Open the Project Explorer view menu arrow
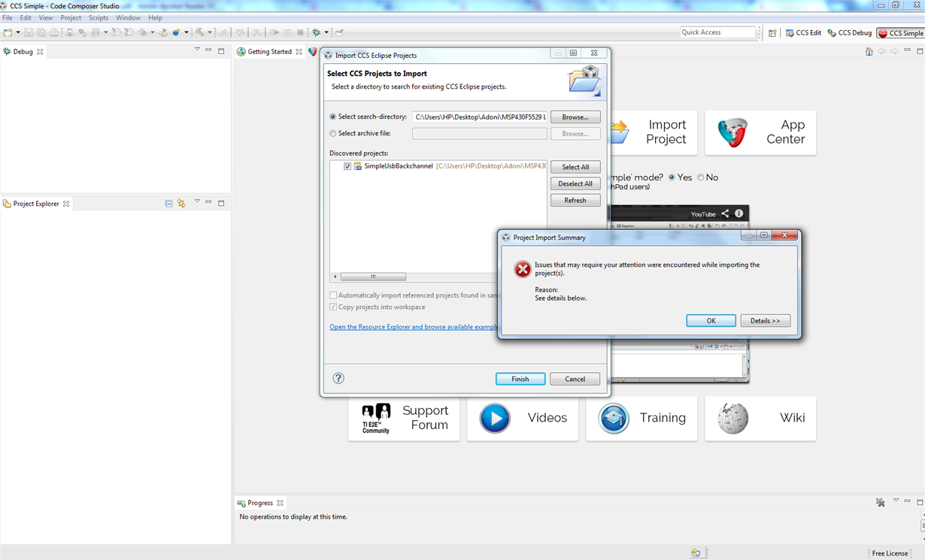The height and width of the screenshot is (560, 925). [197, 201]
